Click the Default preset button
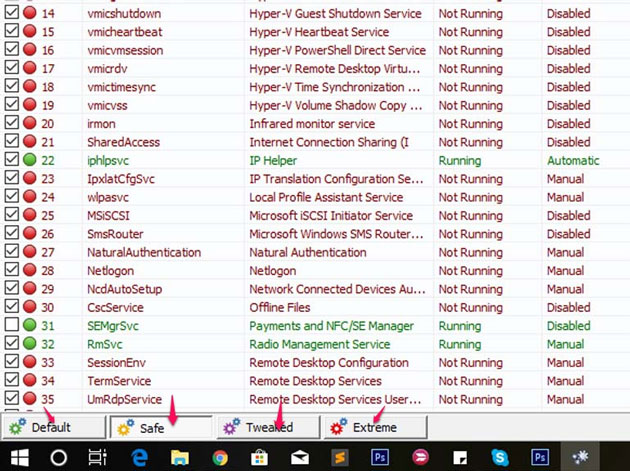 point(54,427)
